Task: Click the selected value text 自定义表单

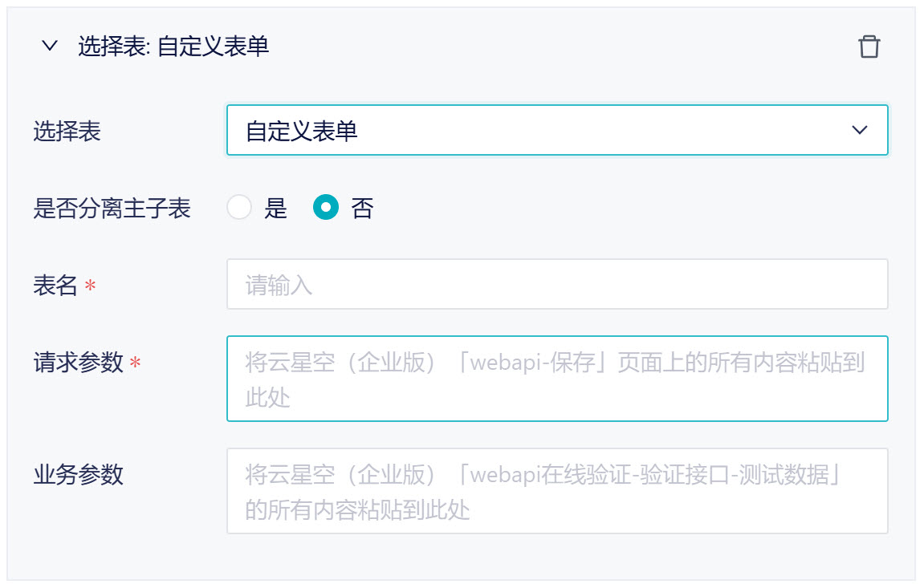Action: (302, 131)
